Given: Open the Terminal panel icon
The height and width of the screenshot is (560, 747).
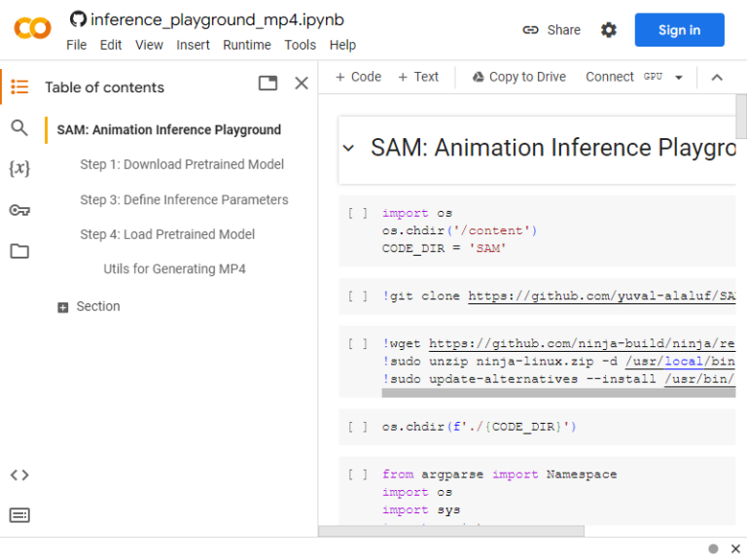Looking at the screenshot, I should 19,514.
